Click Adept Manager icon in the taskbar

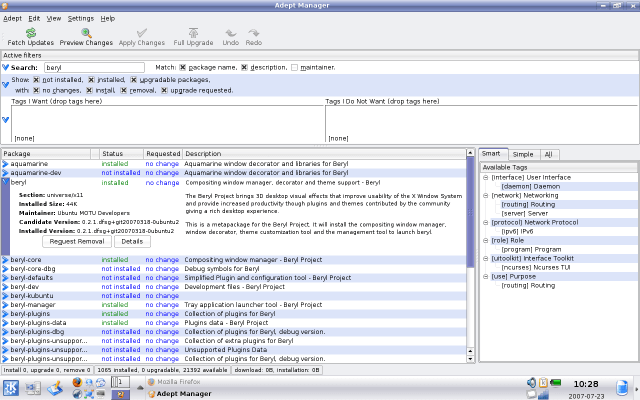(x=152, y=394)
